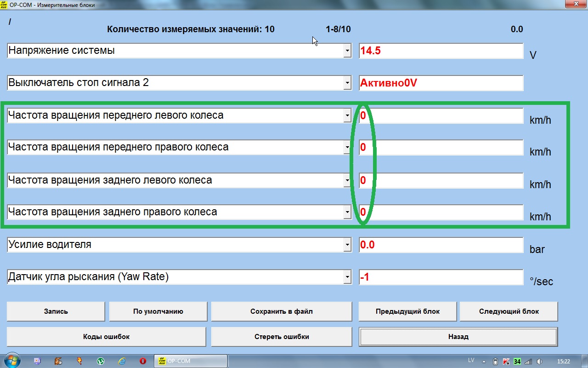Open Internet Explorer from the taskbar
Screen dimensions: 588x368
(122, 361)
